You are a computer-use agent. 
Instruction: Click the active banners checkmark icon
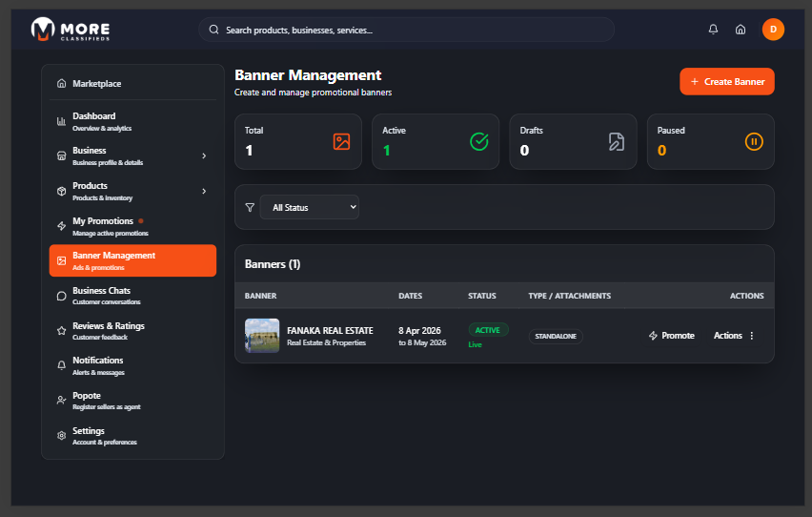tap(478, 142)
